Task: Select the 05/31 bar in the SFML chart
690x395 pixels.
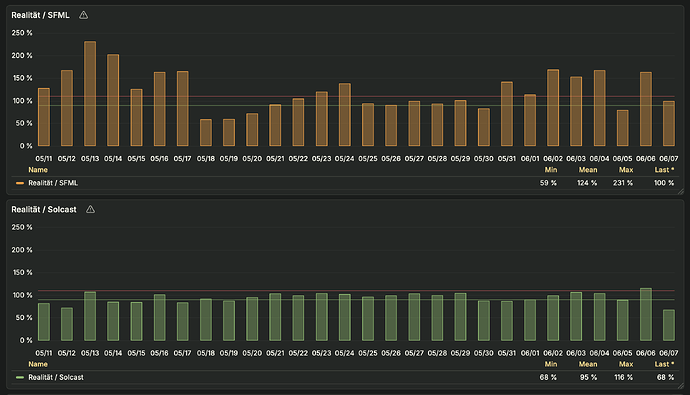Action: click(506, 114)
